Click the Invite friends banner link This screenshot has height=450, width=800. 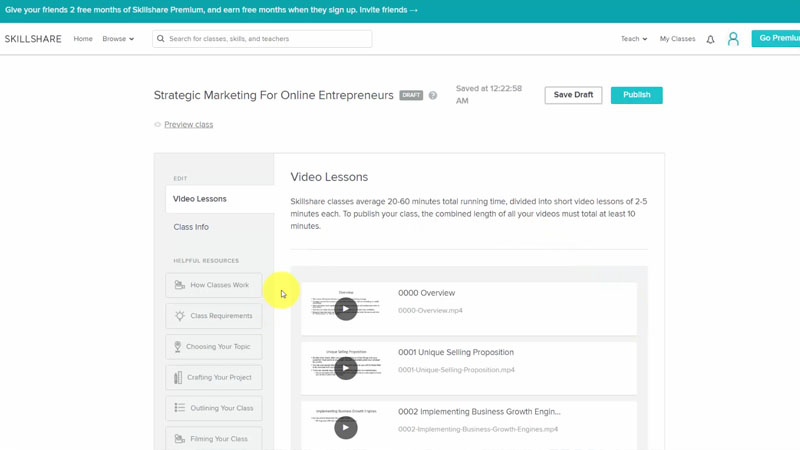(x=385, y=10)
